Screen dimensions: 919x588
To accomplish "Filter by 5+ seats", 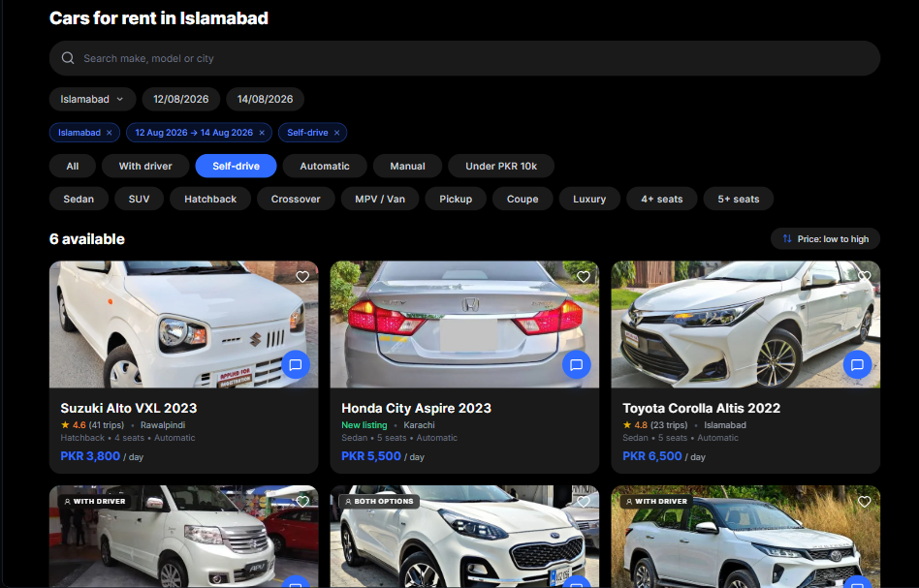I will (x=739, y=200).
